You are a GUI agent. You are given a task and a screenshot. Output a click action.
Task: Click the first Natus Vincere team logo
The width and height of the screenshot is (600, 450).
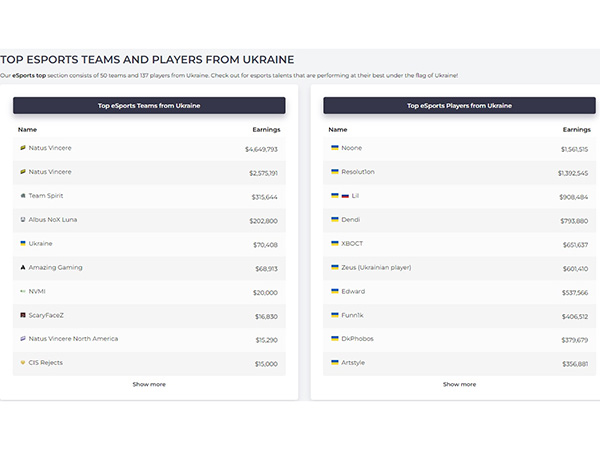(x=23, y=148)
